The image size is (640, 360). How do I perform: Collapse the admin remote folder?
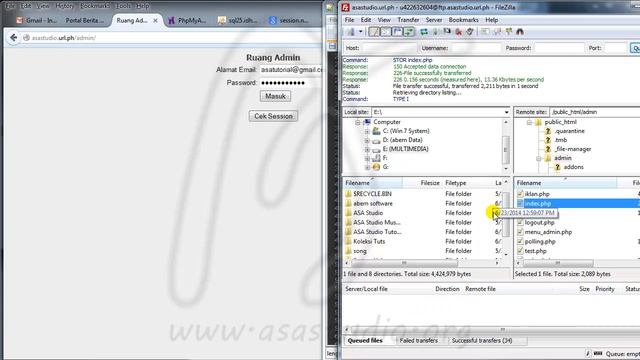(x=539, y=158)
